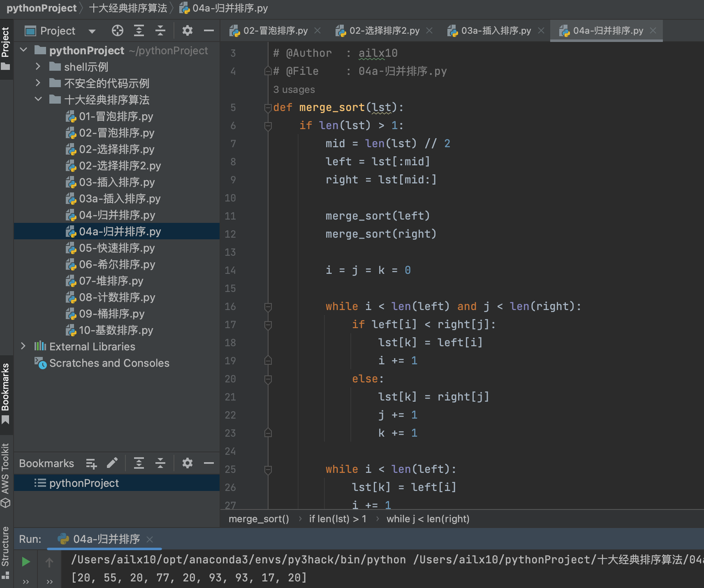Click 'while j < len(right)' breadcrumb
Viewport: 704px width, 588px height.
coord(428,519)
